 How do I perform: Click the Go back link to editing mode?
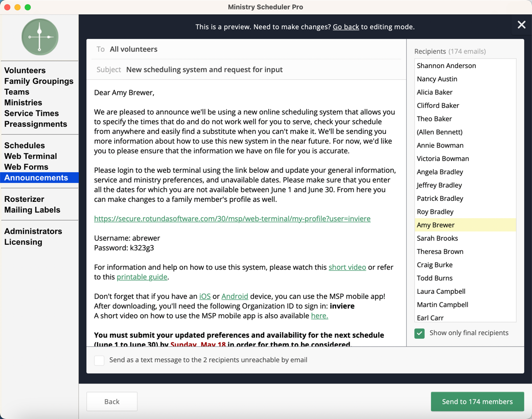point(346,27)
